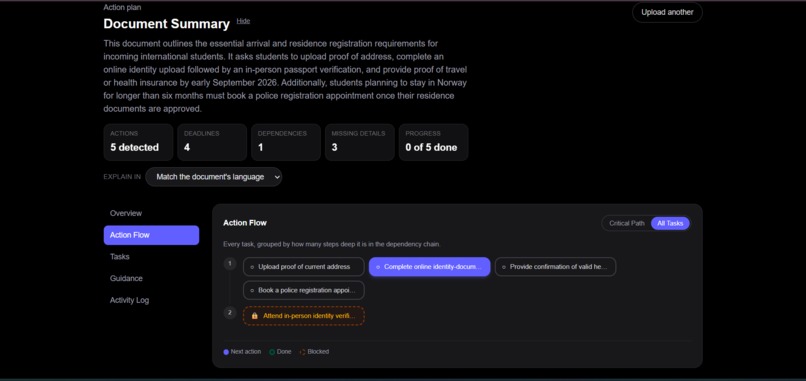Screen dimensions: 806x381
Task: Hide the Document Summary section
Action: (x=243, y=21)
